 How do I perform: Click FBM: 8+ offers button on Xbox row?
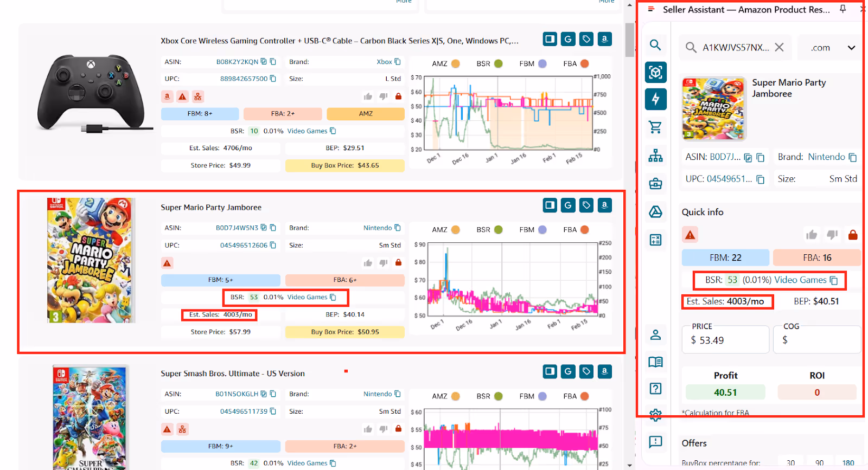[x=200, y=114]
